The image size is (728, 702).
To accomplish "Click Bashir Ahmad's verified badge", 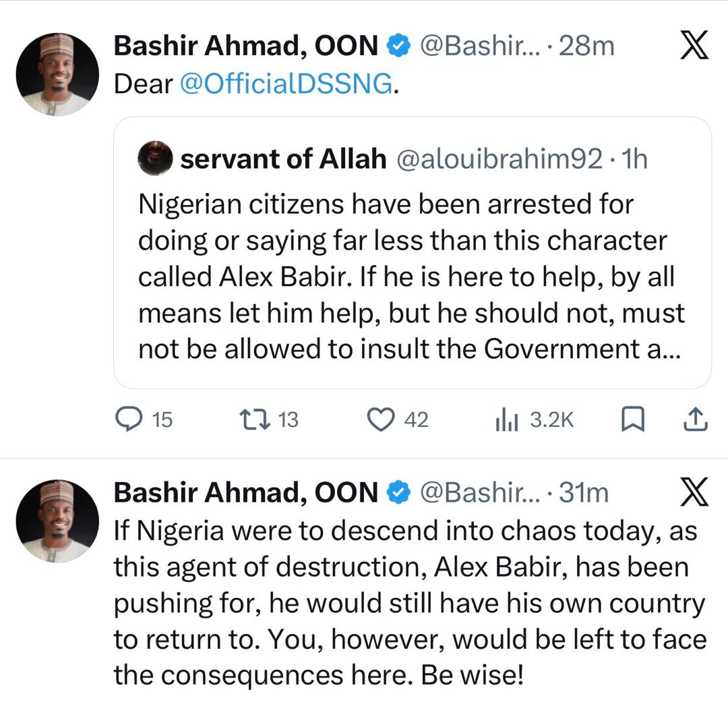I will 398,45.
